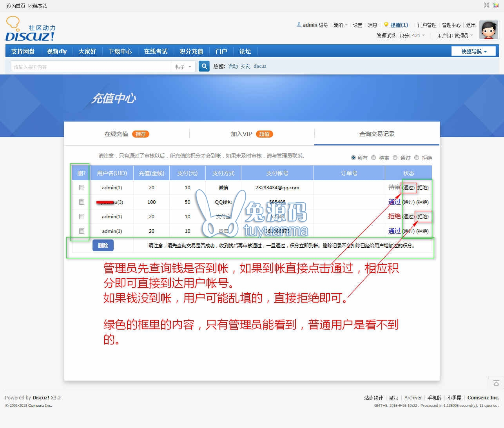Check the checkbox for the 支付宝 row
The width and height of the screenshot is (504, 428).
tap(82, 217)
